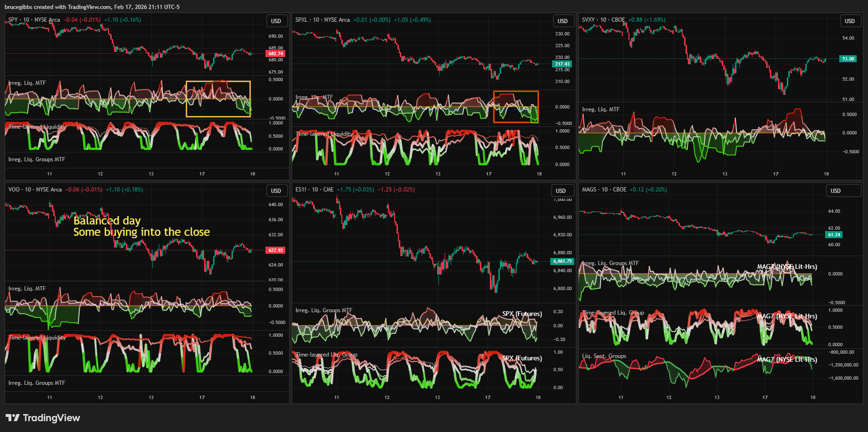Open the USD currency selector on SPY chart

tap(276, 21)
